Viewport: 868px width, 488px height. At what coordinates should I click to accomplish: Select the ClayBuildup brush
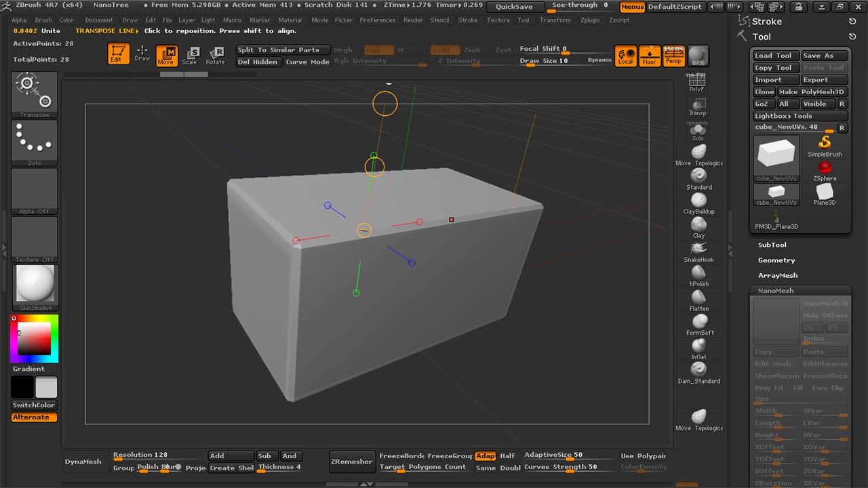(699, 203)
